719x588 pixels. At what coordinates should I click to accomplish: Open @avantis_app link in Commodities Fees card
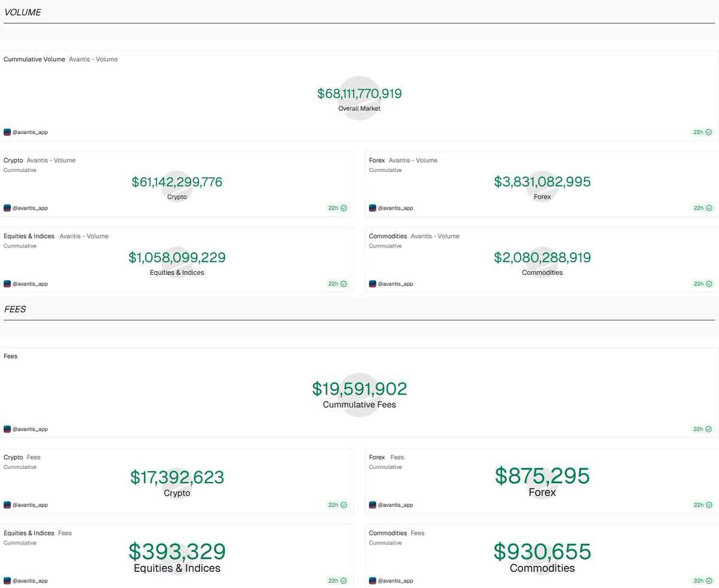[x=395, y=581]
